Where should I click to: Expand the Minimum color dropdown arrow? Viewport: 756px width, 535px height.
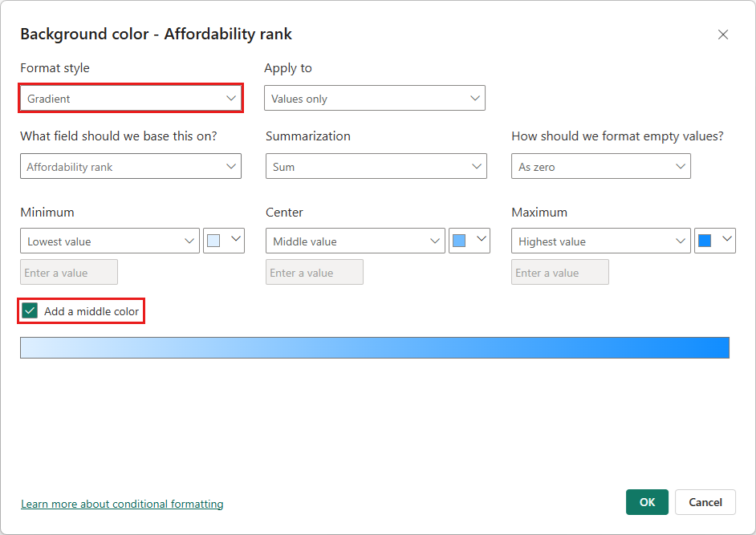234,241
